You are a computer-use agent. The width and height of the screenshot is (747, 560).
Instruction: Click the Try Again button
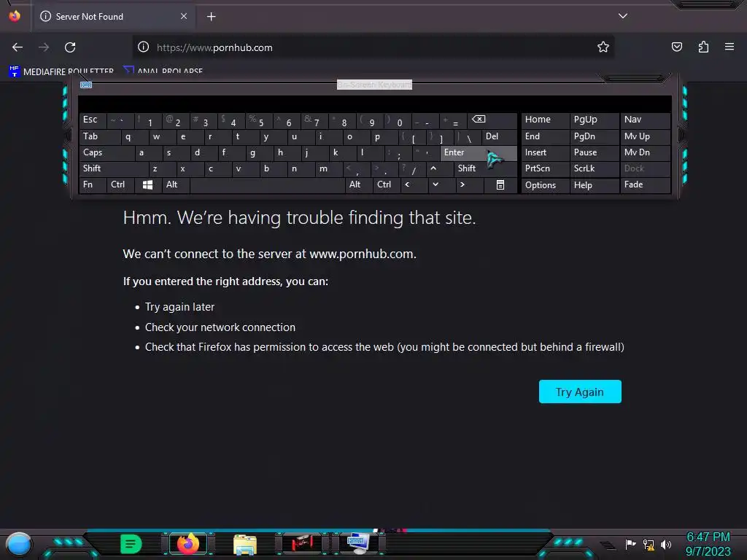(x=580, y=392)
